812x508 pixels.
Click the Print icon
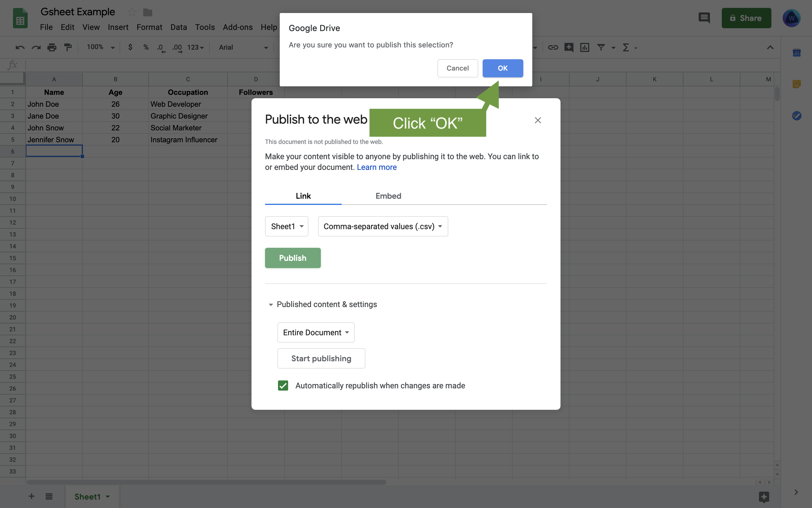[x=52, y=47]
